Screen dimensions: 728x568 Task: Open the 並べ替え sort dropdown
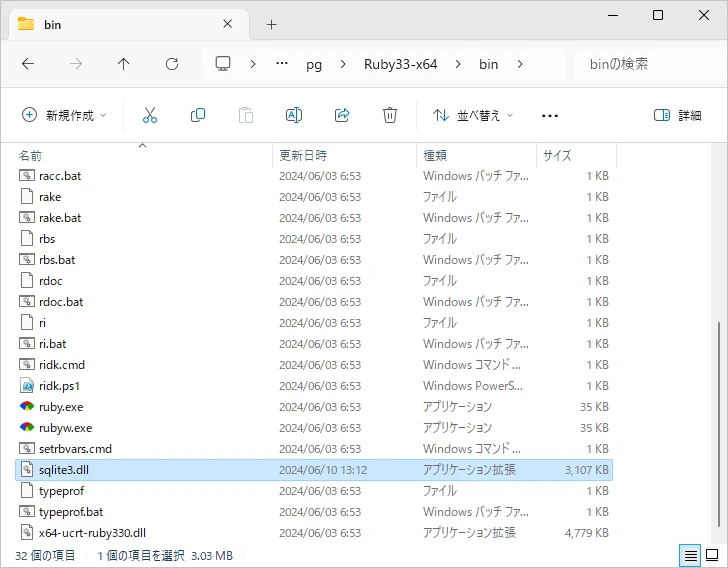[473, 115]
